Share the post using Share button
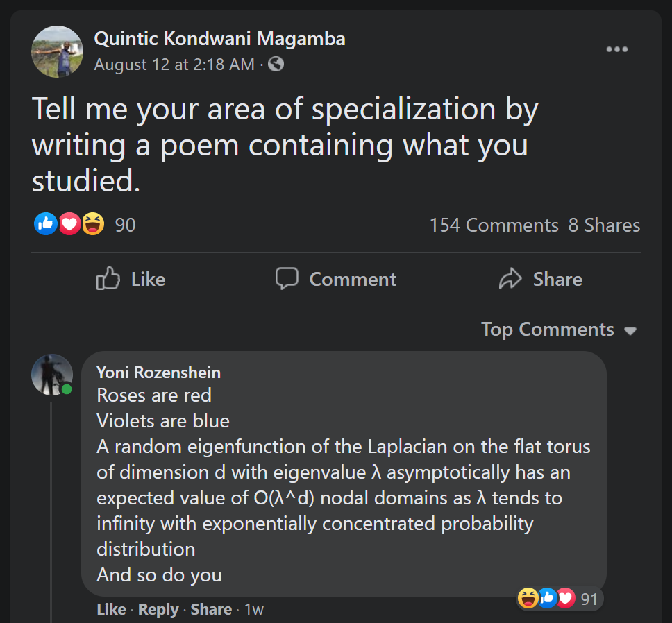 point(541,279)
